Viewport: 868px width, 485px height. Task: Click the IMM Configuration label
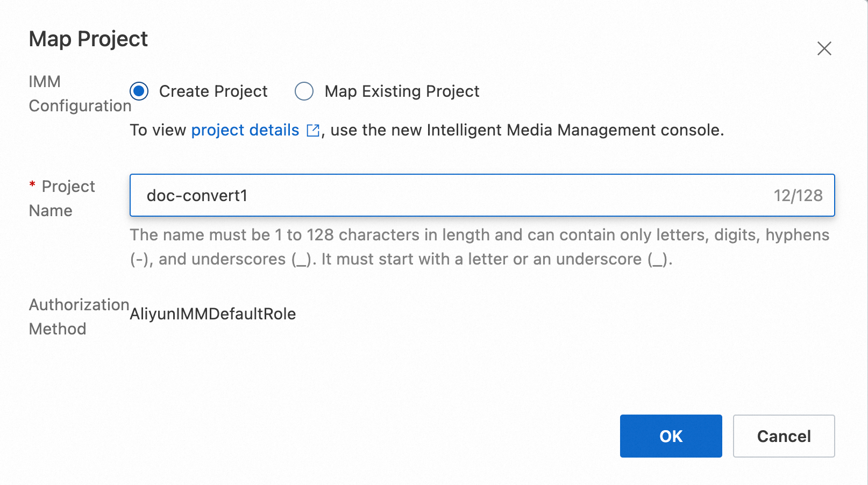(x=80, y=94)
